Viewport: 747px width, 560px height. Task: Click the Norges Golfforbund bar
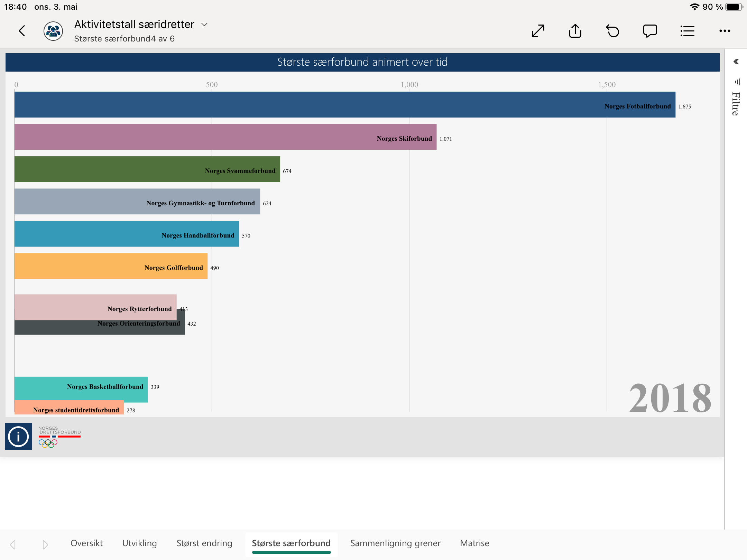pyautogui.click(x=111, y=266)
